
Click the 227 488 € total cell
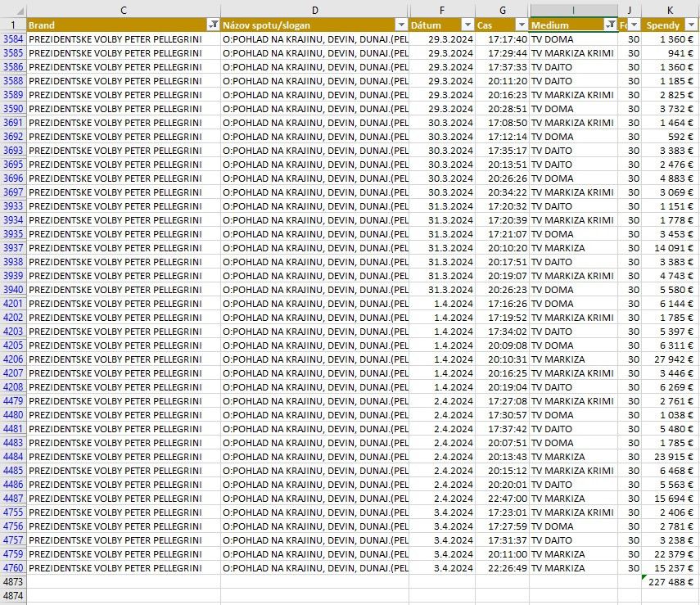coord(670,582)
